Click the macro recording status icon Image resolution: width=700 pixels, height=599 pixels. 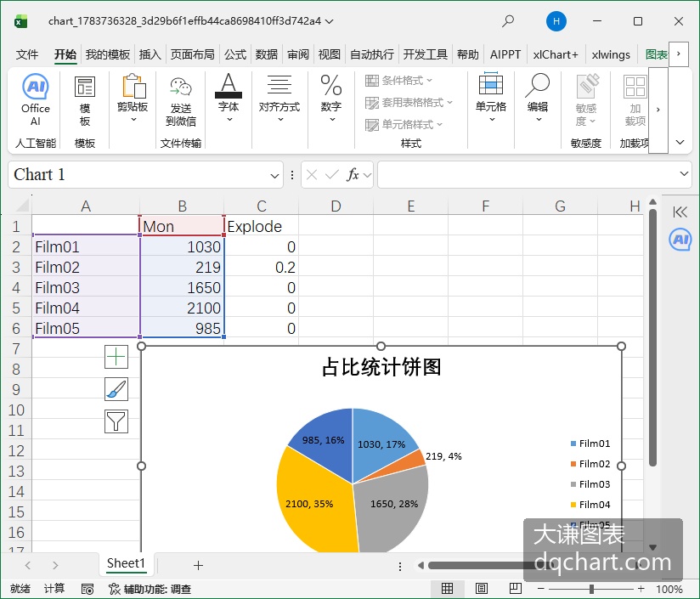pos(87,589)
